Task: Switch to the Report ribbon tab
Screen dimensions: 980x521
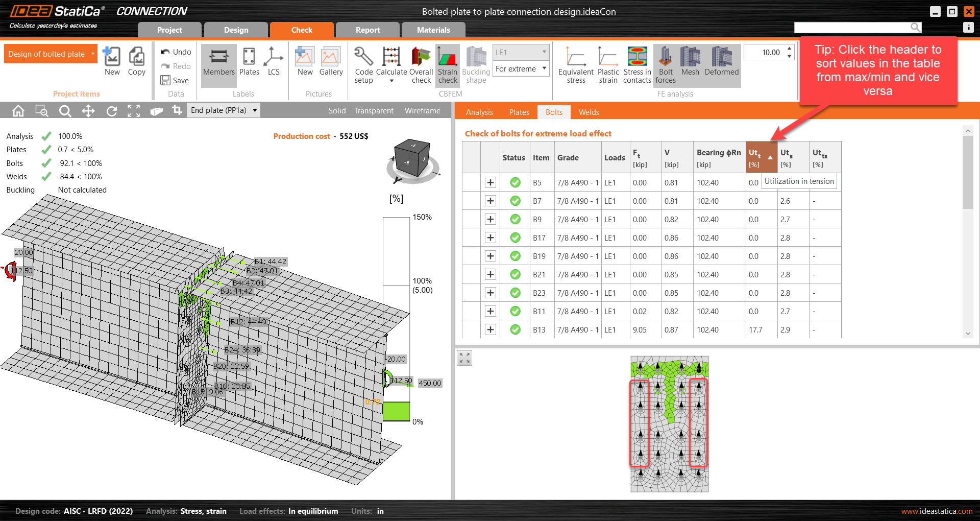Action: (367, 30)
